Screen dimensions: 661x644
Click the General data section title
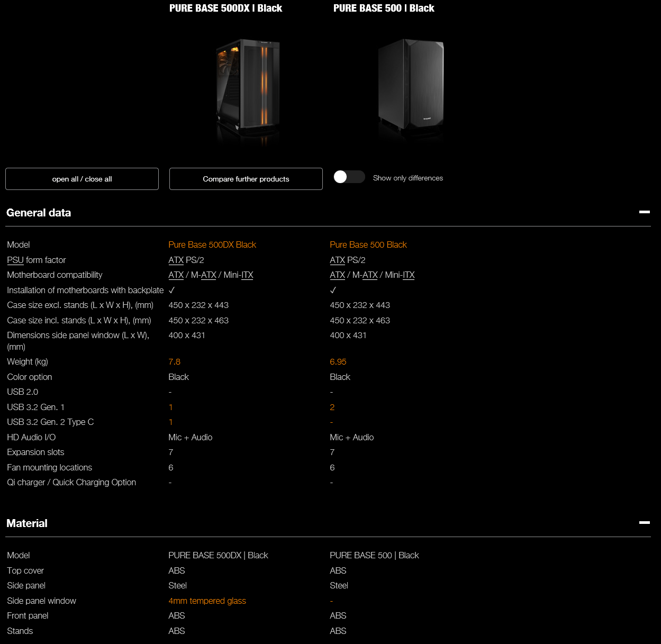pos(39,213)
